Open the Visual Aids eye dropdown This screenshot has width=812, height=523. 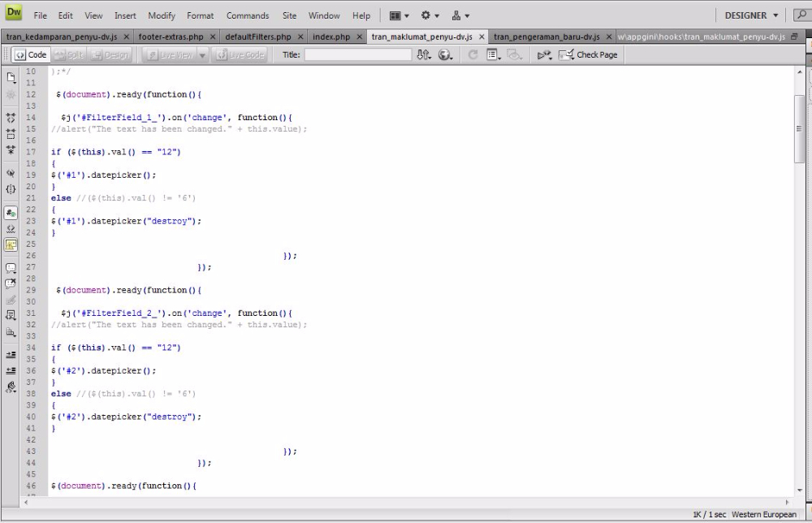pyautogui.click(x=514, y=54)
